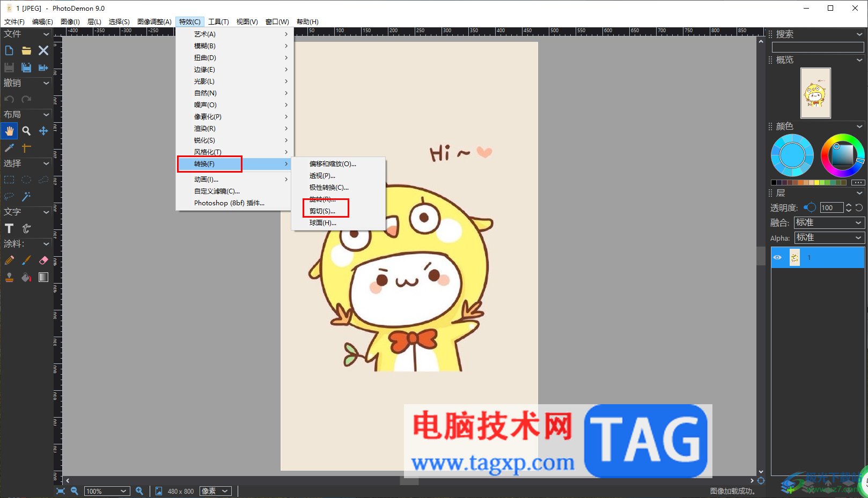Click the Redo arrow icon

pos(26,99)
